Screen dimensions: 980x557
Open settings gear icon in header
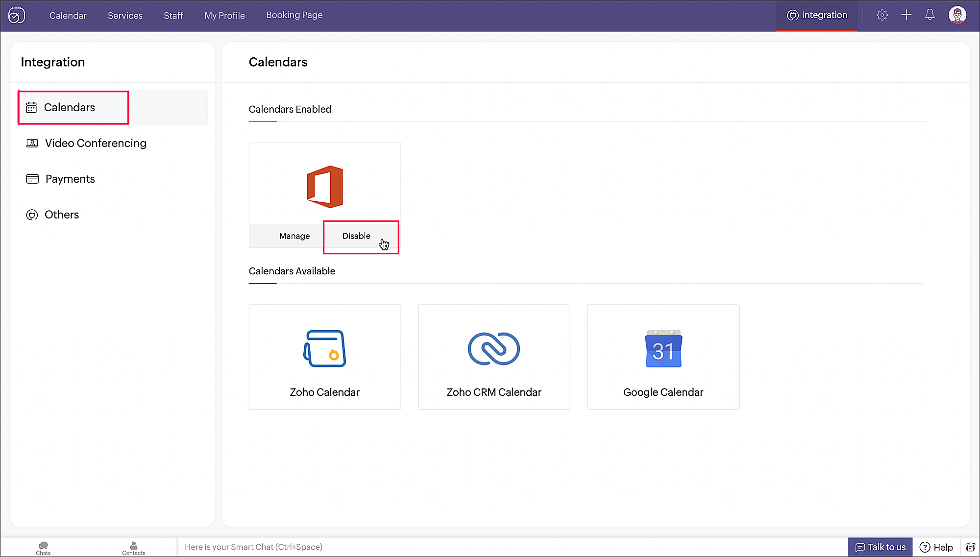(882, 15)
